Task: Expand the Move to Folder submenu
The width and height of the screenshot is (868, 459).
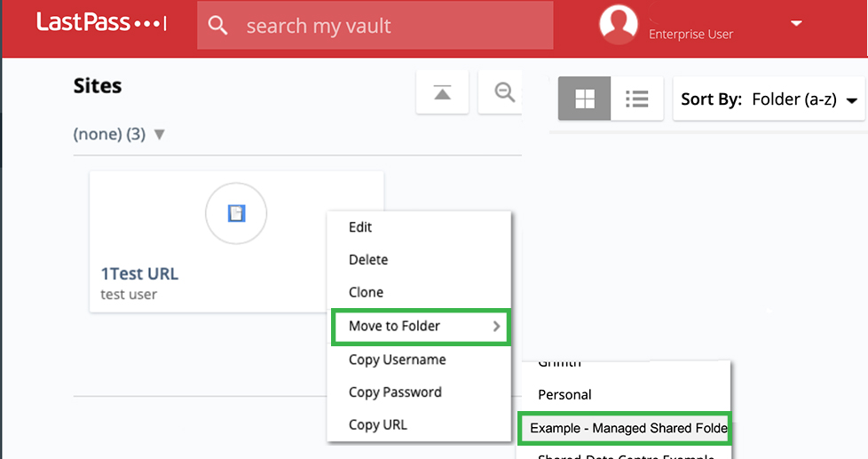Action: pyautogui.click(x=420, y=326)
